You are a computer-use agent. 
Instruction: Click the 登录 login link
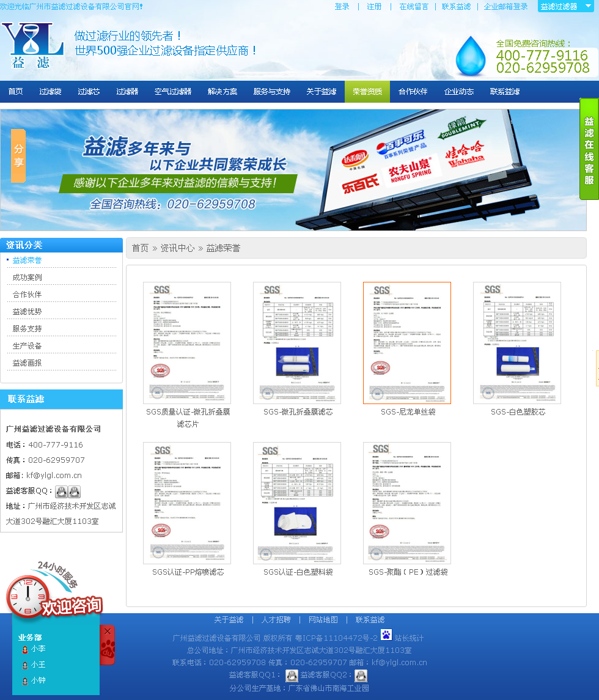342,7
